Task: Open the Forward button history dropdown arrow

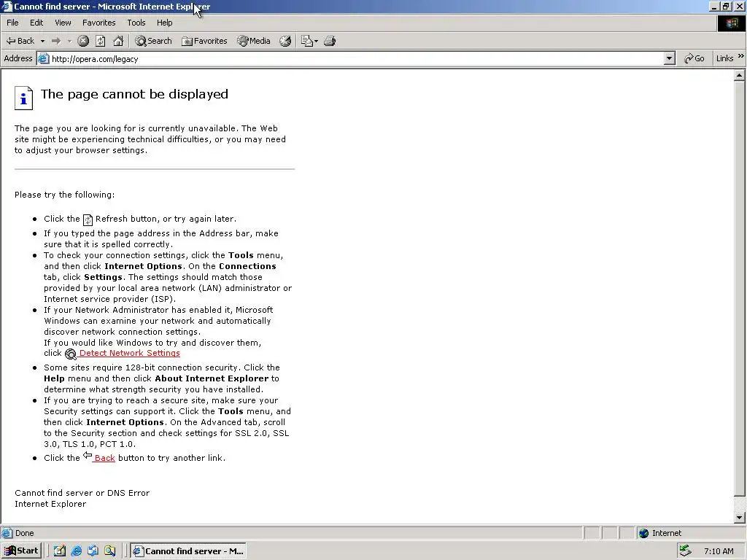Action: pos(69,41)
